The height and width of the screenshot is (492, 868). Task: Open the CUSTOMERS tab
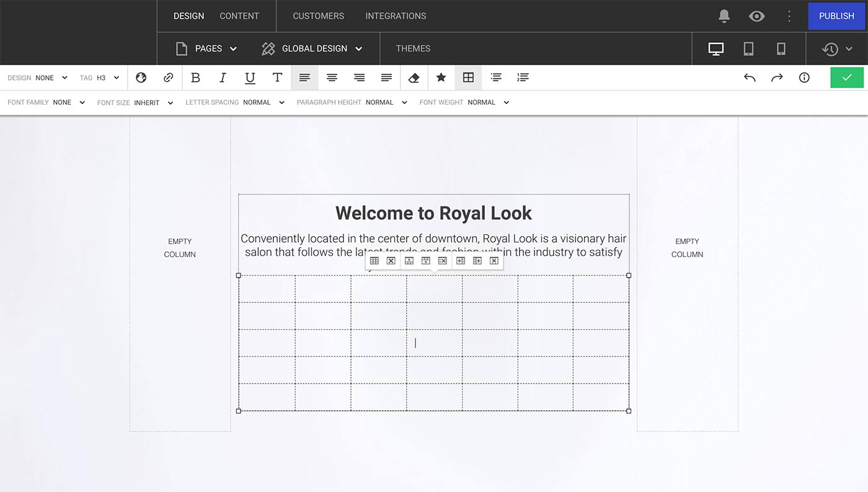[318, 16]
